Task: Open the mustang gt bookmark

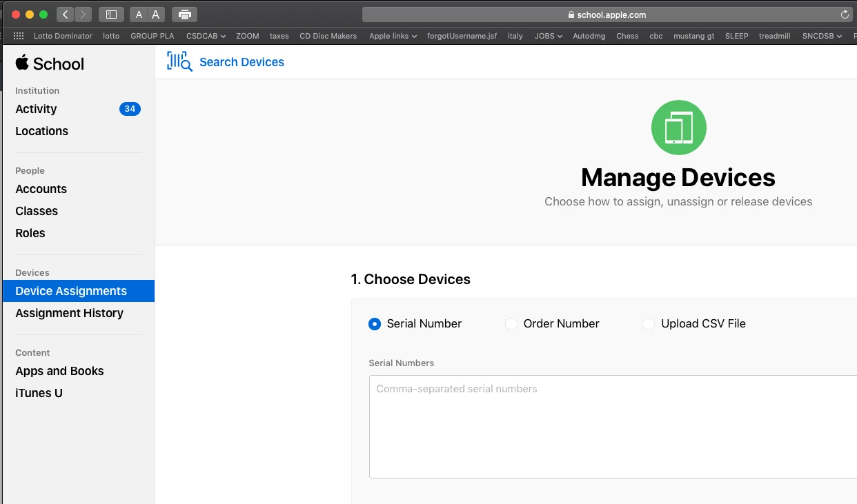Action: [x=694, y=36]
